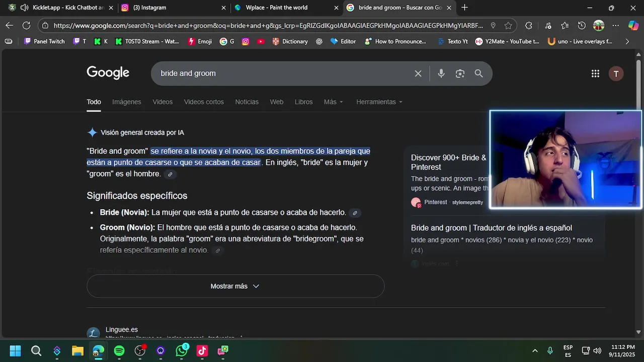
Task: Open the Panel Twitch bookmark
Action: pos(44,41)
